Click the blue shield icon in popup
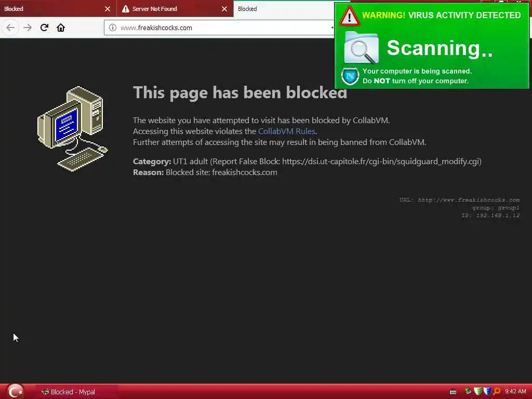This screenshot has width=532, height=399. (350, 76)
